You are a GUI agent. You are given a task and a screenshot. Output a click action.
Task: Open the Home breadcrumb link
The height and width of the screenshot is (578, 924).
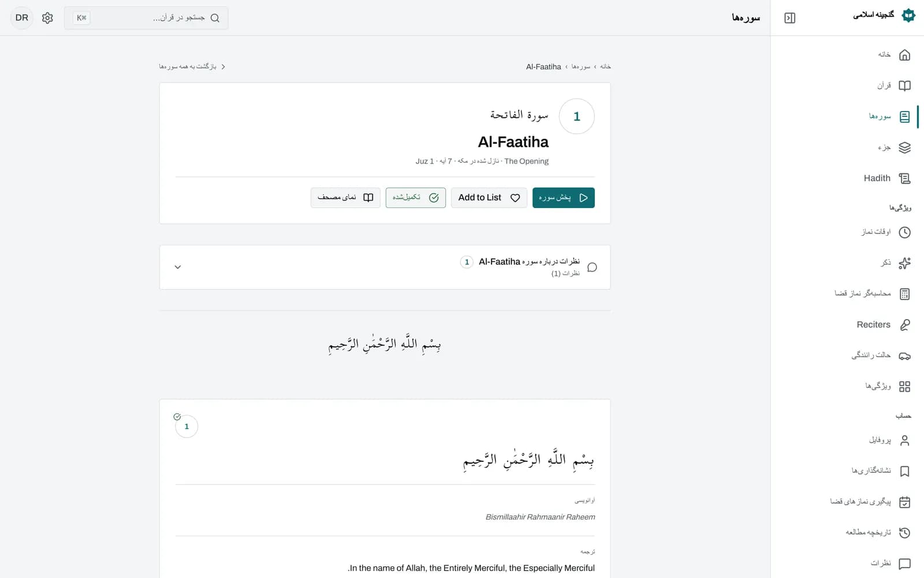pos(605,66)
